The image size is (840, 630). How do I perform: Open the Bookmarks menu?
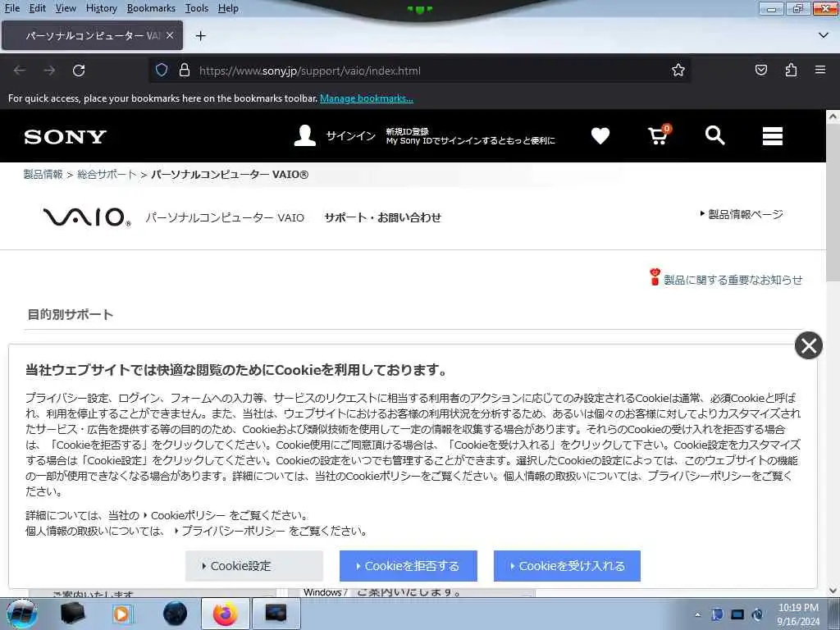(151, 8)
